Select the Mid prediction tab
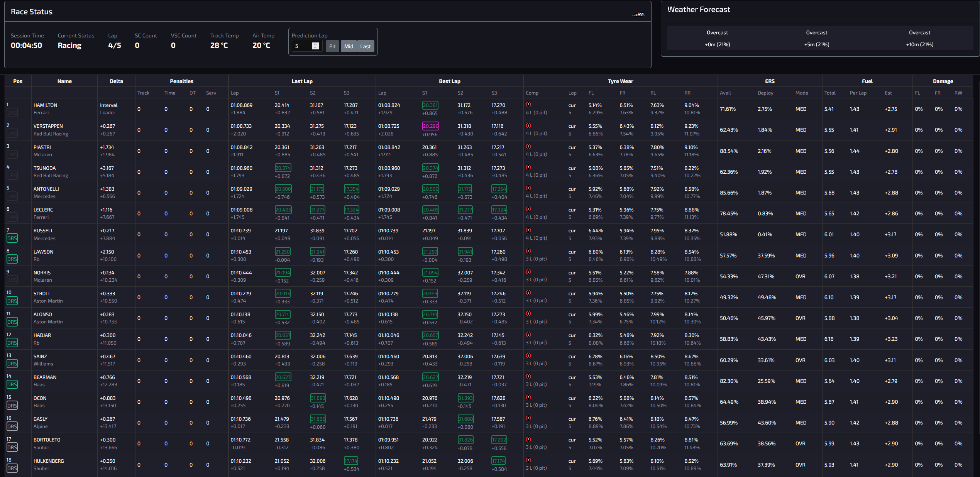The height and width of the screenshot is (477, 980). pos(349,46)
